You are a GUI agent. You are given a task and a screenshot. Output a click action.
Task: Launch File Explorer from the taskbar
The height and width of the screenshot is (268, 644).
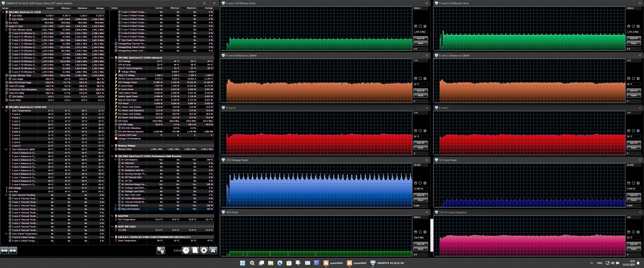coord(271,263)
